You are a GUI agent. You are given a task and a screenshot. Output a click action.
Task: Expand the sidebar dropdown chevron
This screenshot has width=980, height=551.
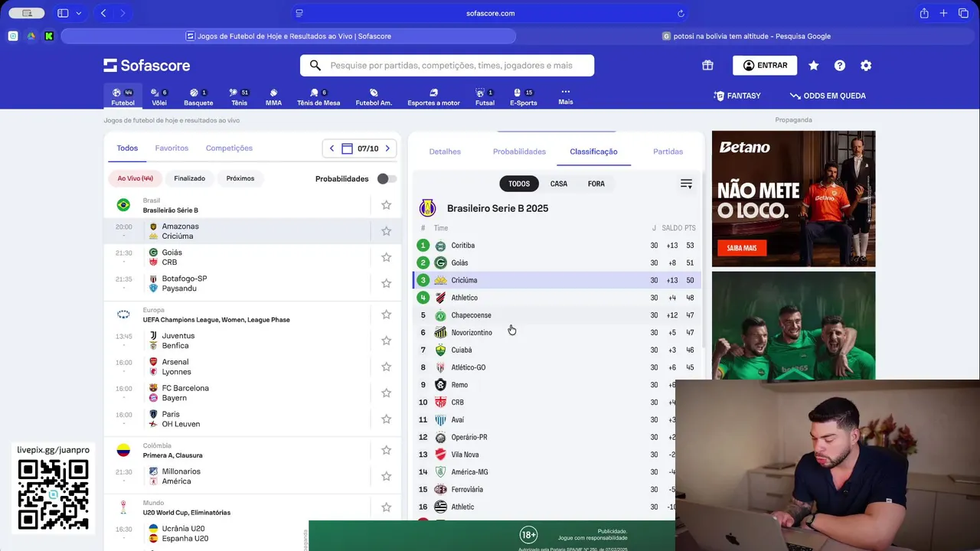(78, 13)
